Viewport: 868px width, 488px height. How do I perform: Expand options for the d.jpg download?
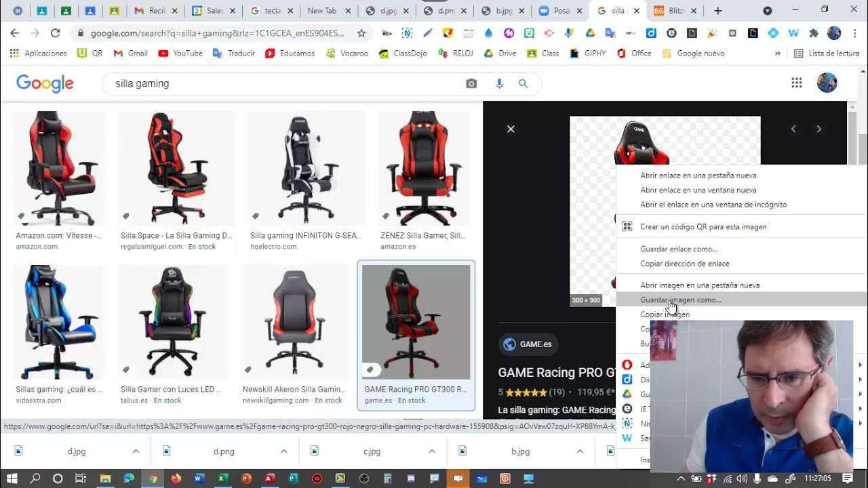click(136, 451)
